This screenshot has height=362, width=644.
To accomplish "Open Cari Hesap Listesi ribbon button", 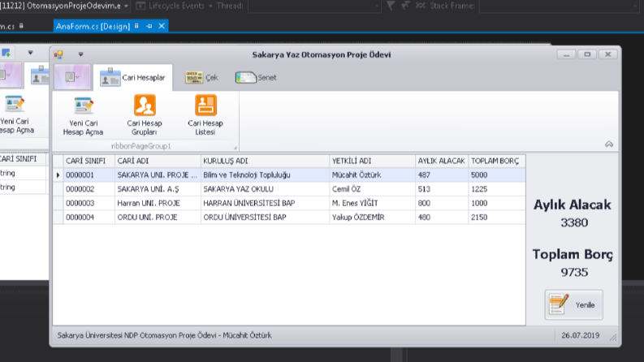I will click(205, 116).
